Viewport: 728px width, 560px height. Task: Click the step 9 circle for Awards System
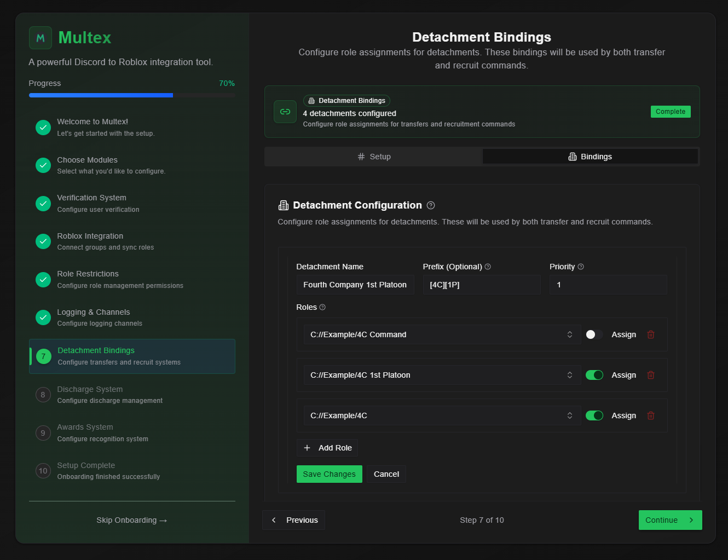point(43,433)
